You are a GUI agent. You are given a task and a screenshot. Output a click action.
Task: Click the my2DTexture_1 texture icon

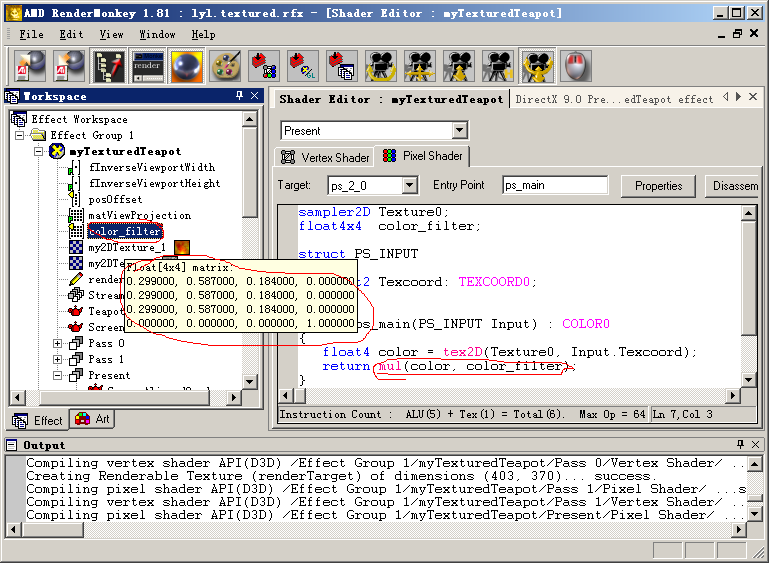pos(76,247)
